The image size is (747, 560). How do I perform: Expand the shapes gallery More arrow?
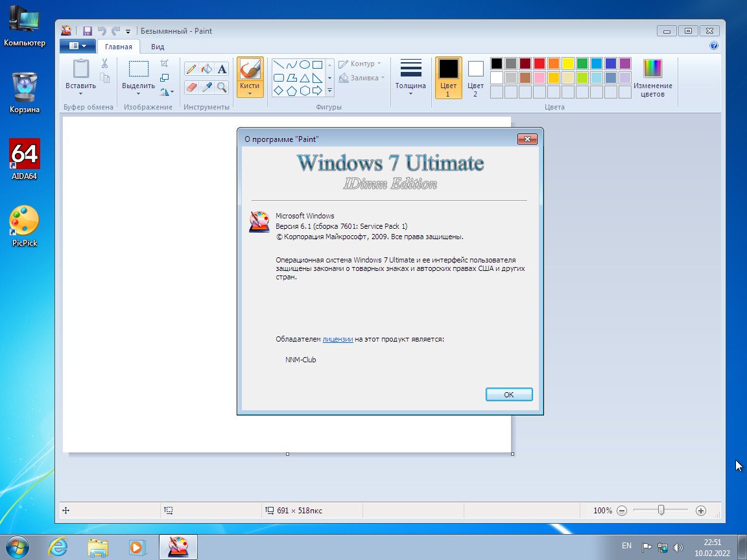click(x=329, y=91)
